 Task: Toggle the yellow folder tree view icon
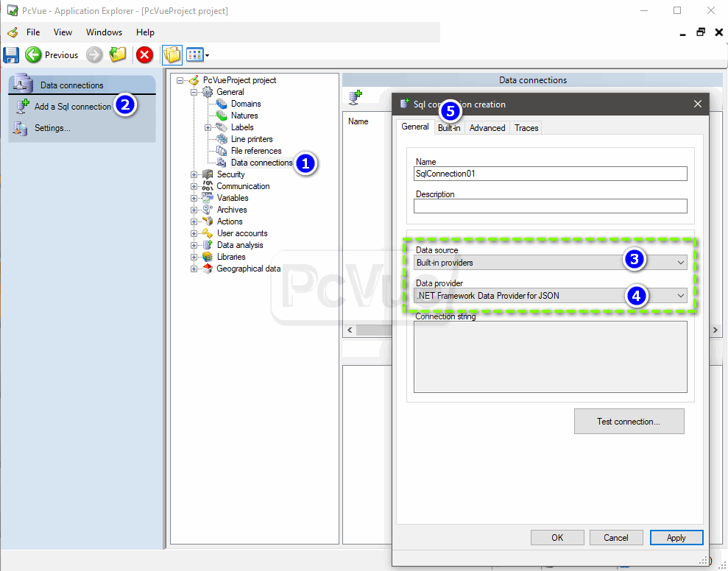(172, 54)
